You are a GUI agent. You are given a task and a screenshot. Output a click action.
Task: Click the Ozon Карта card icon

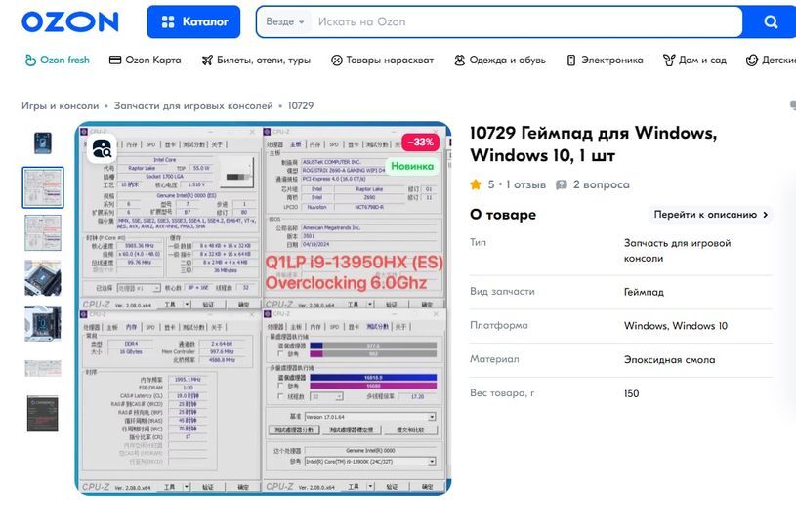[115, 61]
